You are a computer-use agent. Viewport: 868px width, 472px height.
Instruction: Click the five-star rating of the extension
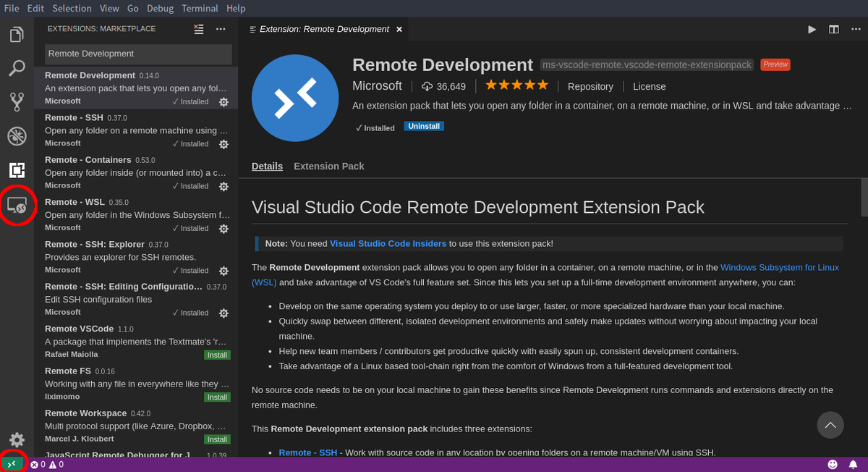tap(516, 85)
